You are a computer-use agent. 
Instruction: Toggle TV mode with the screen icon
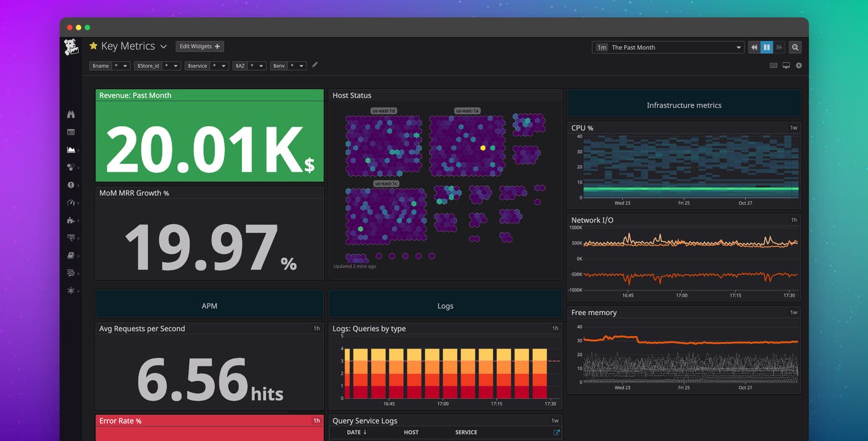pos(786,65)
